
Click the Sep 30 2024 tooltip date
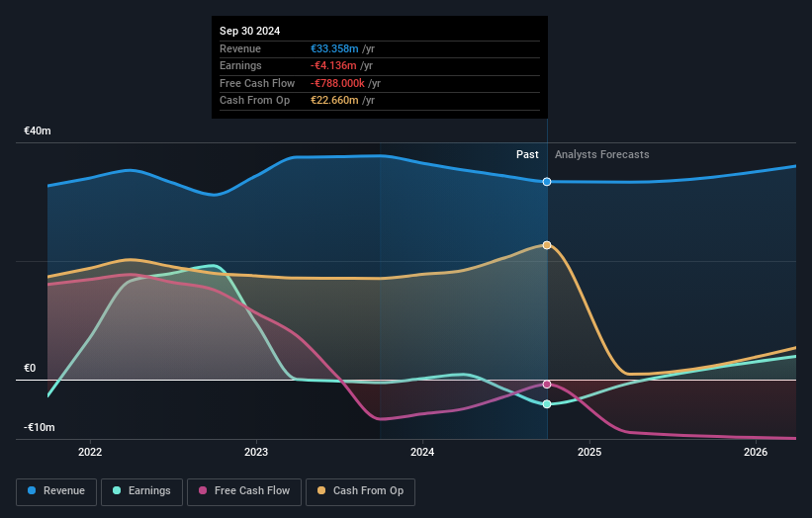coord(249,31)
